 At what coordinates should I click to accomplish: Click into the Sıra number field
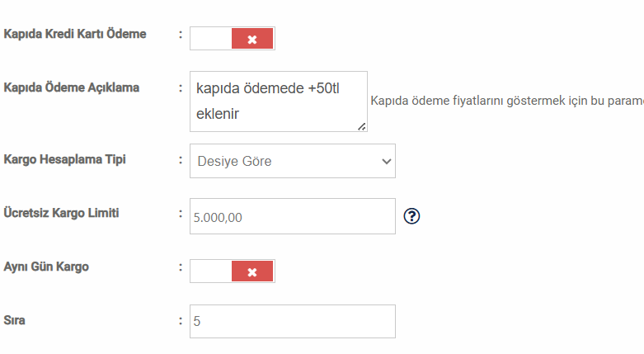(x=293, y=322)
